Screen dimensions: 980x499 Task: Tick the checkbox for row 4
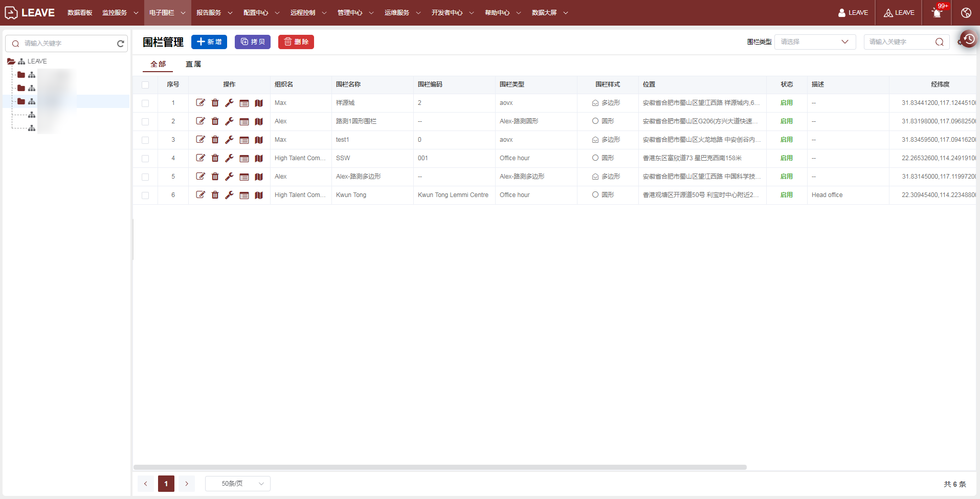[145, 159]
